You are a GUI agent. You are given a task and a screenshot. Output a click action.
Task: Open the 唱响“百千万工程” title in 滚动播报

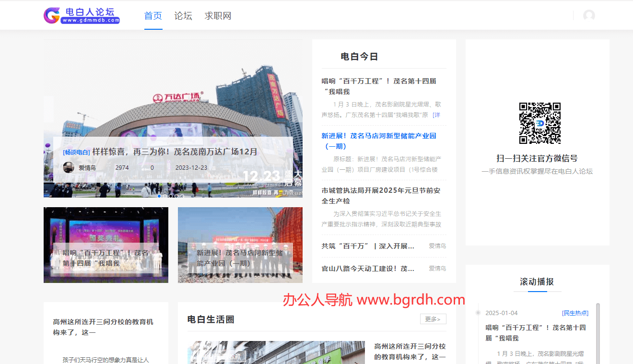click(x=536, y=333)
